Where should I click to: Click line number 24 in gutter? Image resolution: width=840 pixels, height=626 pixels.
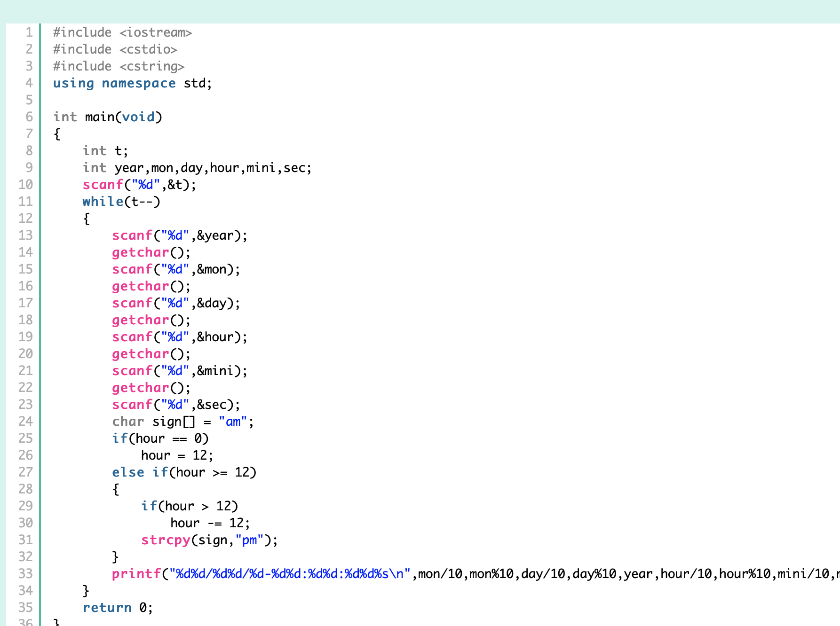click(26, 422)
